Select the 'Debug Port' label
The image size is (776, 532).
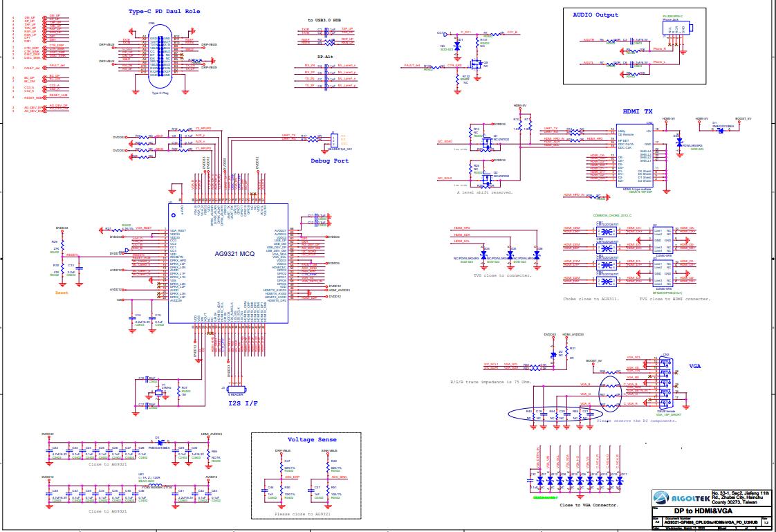pos(330,160)
